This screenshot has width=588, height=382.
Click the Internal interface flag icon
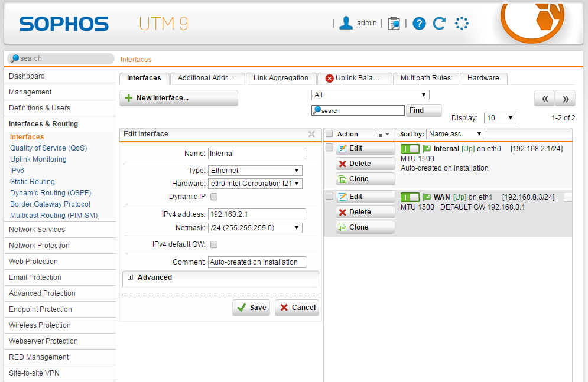427,149
